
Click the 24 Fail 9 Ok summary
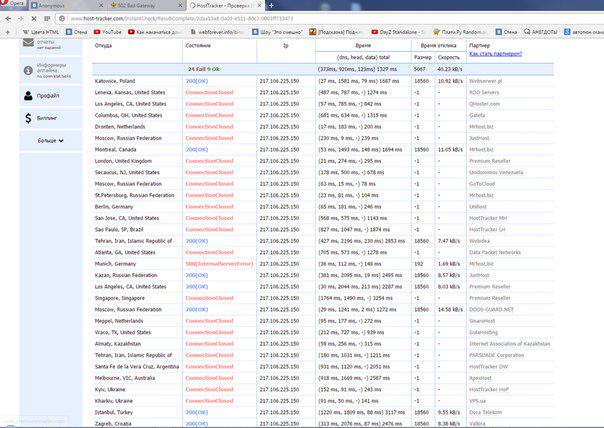click(x=204, y=69)
